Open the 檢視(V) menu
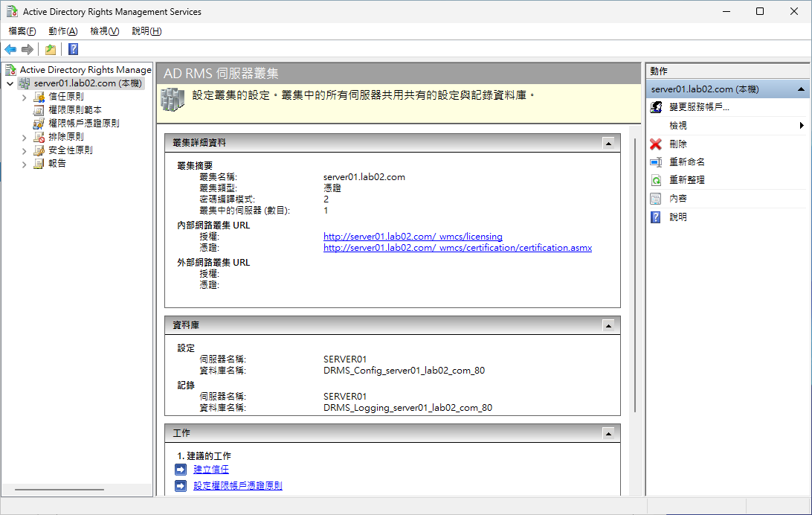The image size is (812, 515). tap(105, 31)
